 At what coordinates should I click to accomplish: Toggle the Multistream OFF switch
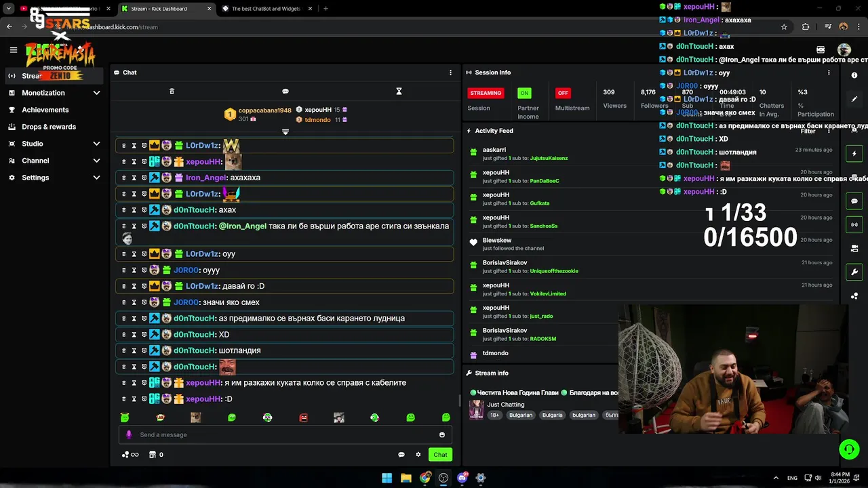tap(562, 93)
